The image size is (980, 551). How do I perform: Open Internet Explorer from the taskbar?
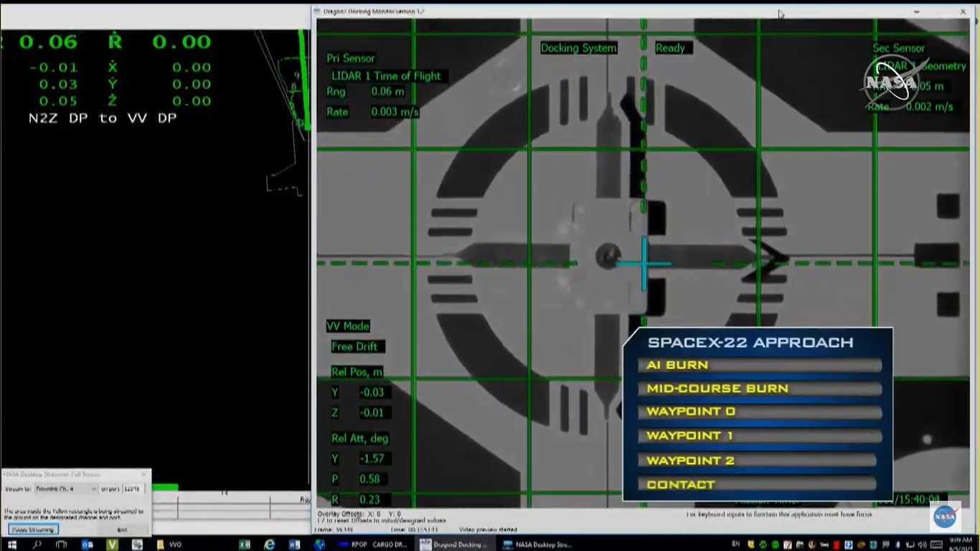269,545
